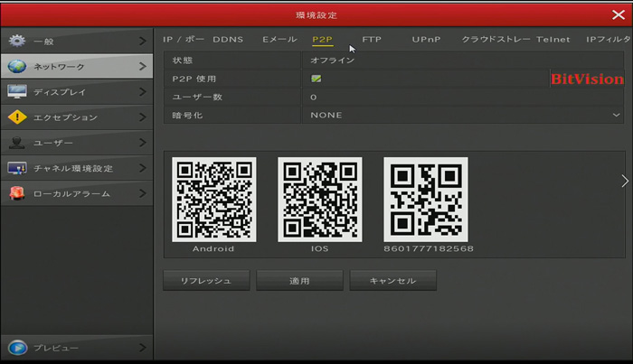Switch to the UPnP tab
Viewport: 633px width, 364px height.
[x=426, y=40]
